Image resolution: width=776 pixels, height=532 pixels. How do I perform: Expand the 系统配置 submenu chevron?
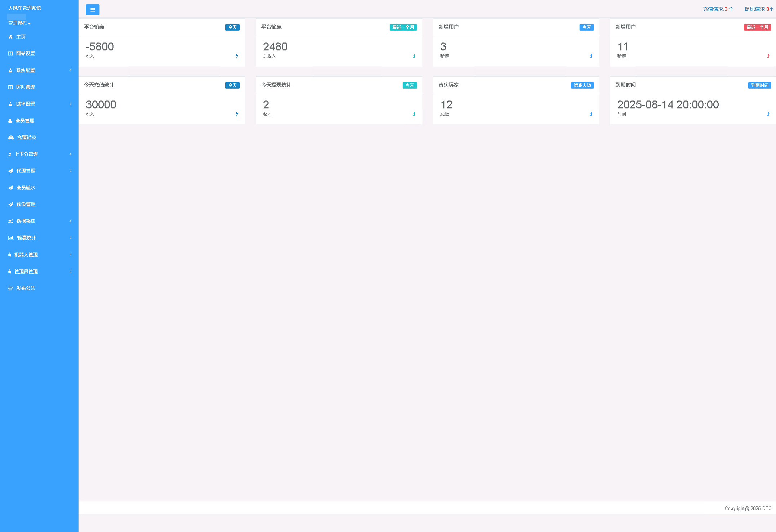coord(71,70)
